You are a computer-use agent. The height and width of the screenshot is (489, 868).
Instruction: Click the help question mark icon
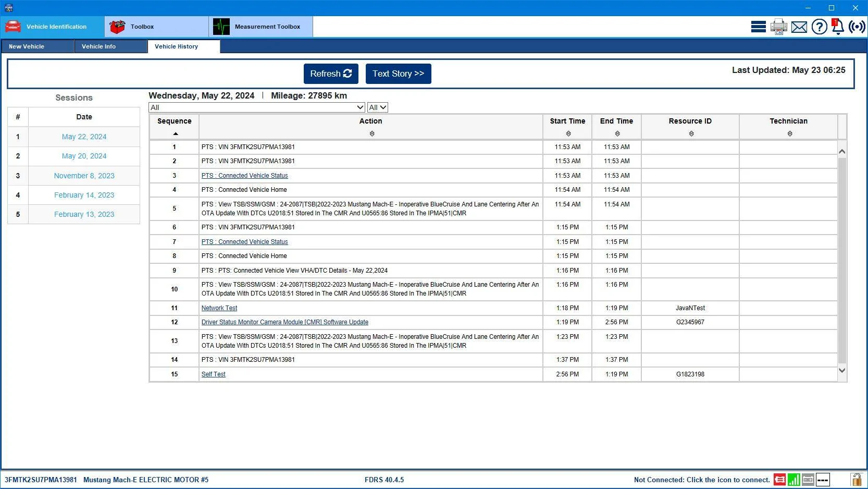point(820,27)
